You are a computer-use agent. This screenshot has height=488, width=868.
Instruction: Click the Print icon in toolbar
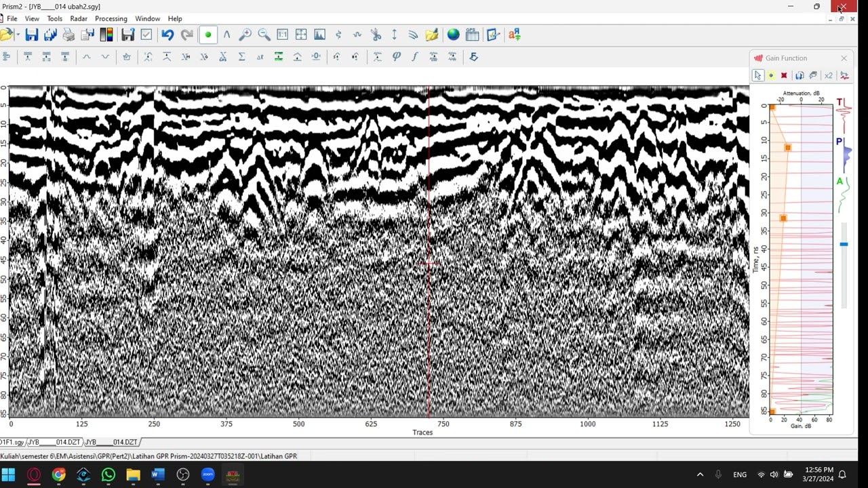click(x=68, y=35)
